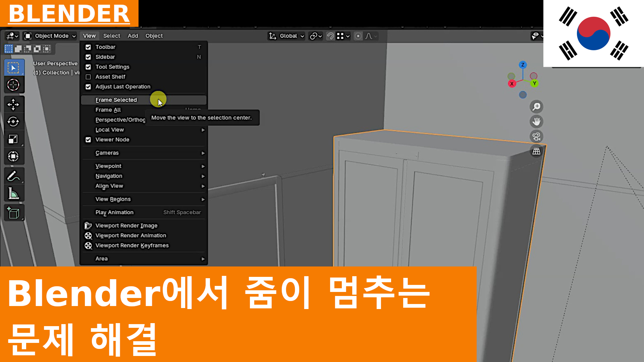Select the Scale tool
The height and width of the screenshot is (362, 644).
(14, 139)
